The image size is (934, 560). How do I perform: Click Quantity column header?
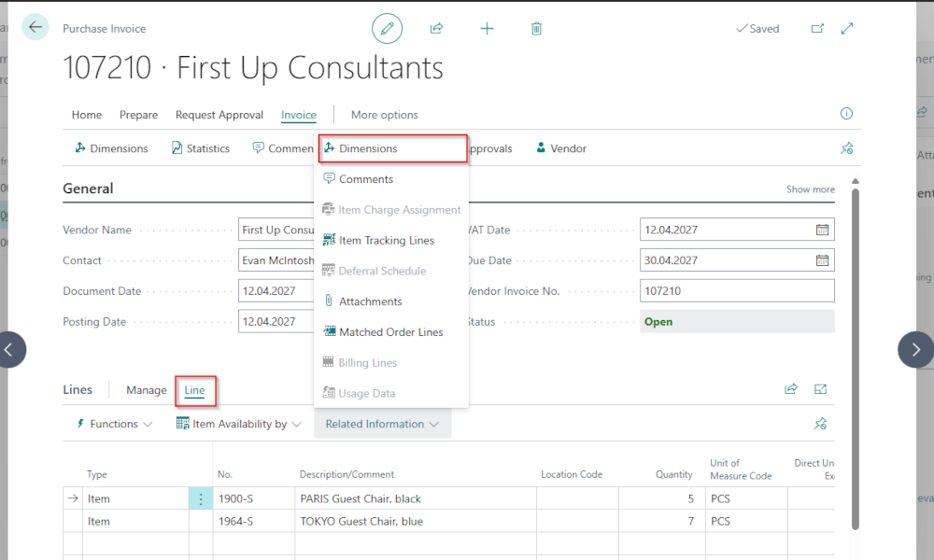coord(673,474)
